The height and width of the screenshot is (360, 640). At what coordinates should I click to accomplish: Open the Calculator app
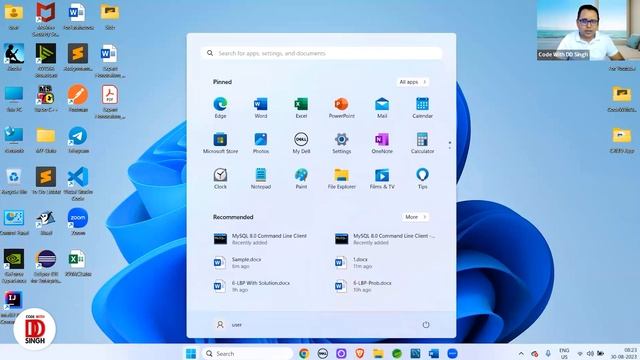pos(422,143)
